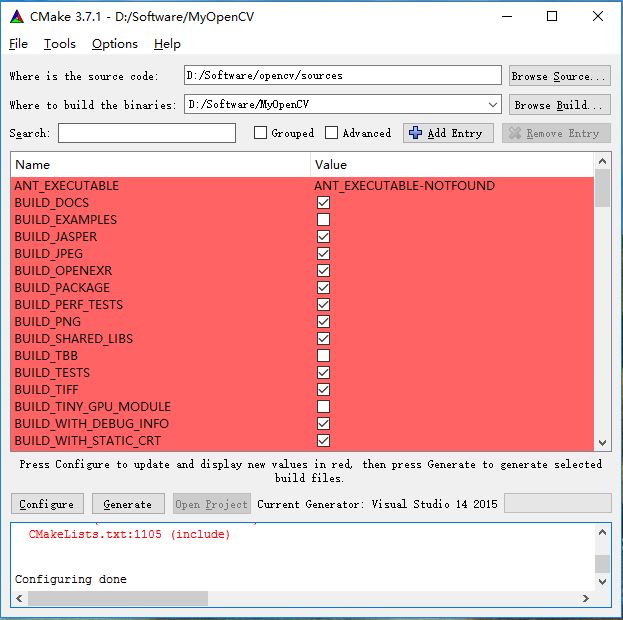Image resolution: width=623 pixels, height=620 pixels.
Task: Click Browse Source button
Action: click(559, 76)
